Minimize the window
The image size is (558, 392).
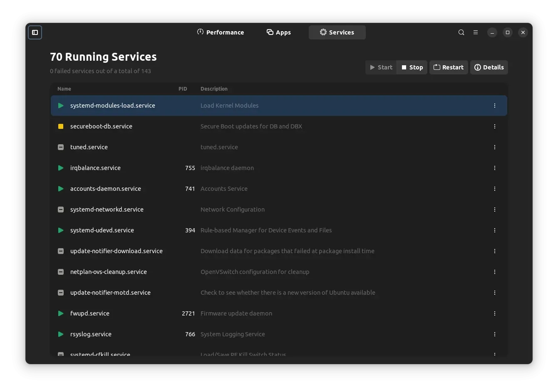pyautogui.click(x=492, y=32)
